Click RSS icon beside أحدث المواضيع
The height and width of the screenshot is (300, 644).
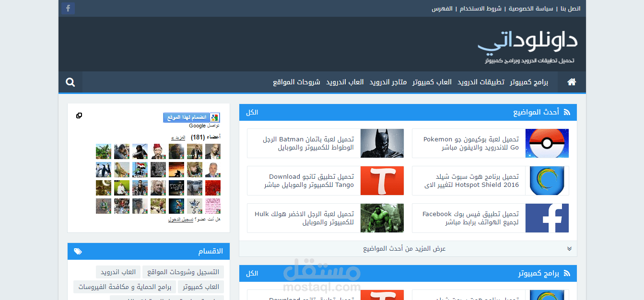coord(567,112)
